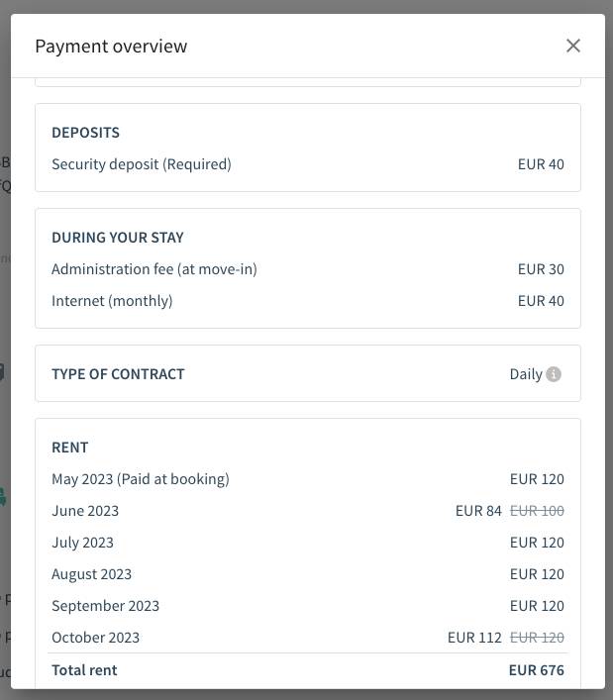Click the DEPOSITS section heading
Viewport: 613px width, 700px height.
point(85,133)
